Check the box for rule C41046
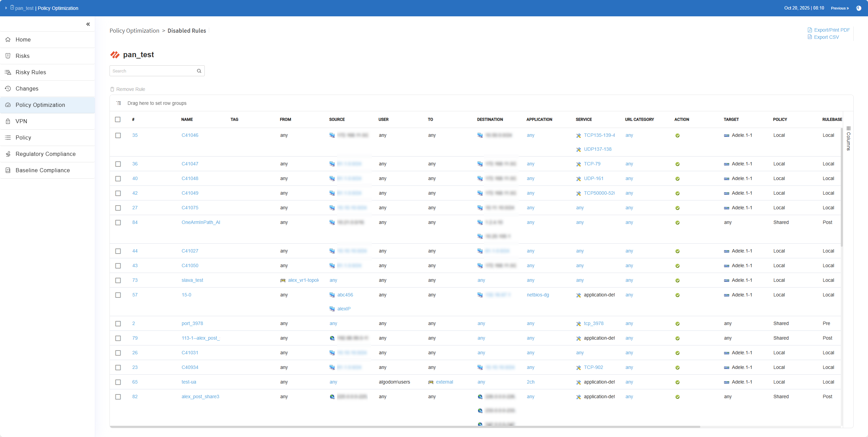This screenshot has height=437, width=868. pyautogui.click(x=118, y=135)
